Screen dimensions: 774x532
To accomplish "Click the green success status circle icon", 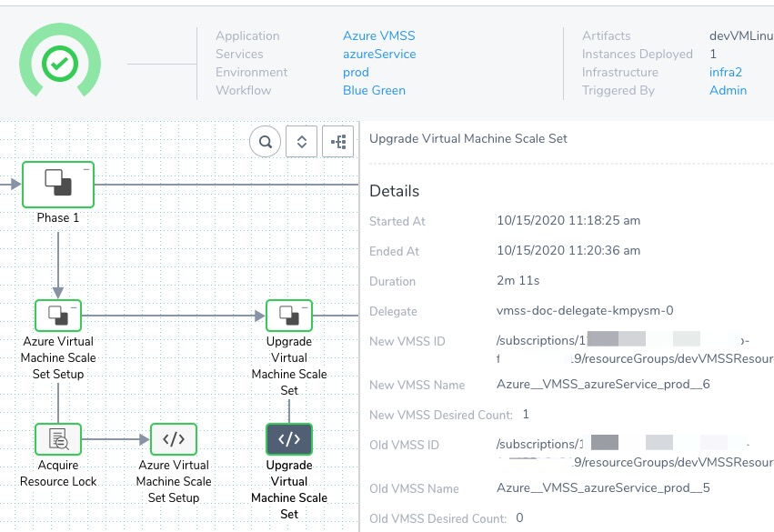I will click(x=60, y=64).
